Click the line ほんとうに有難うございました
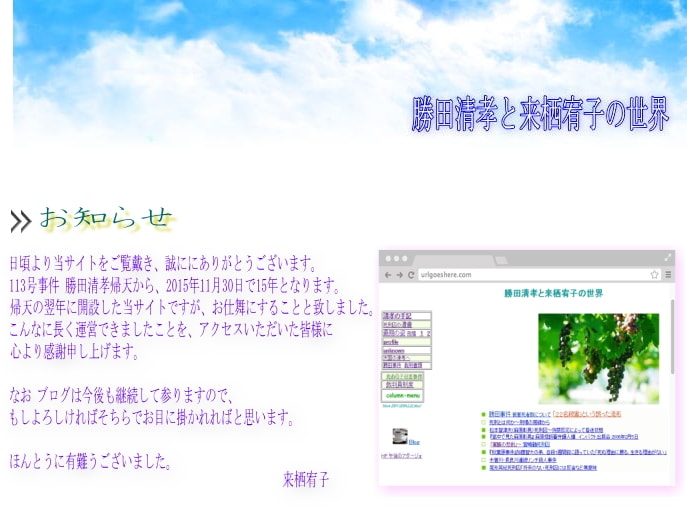 [91, 461]
